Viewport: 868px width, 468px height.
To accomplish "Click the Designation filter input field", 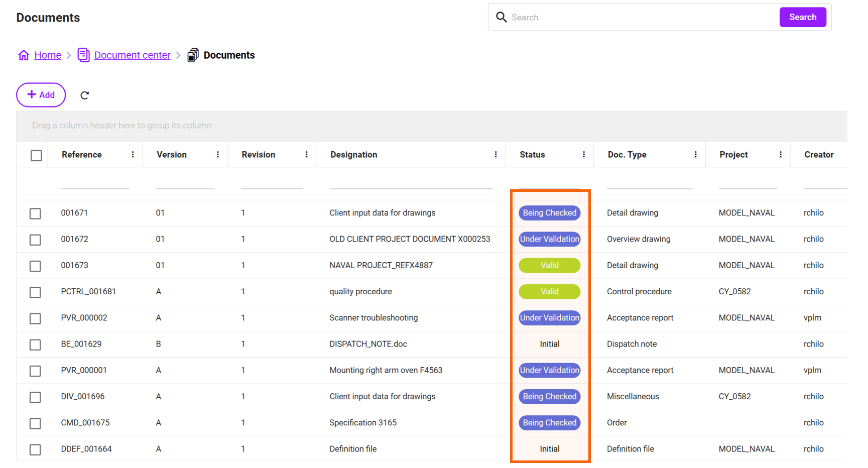I will (410, 182).
